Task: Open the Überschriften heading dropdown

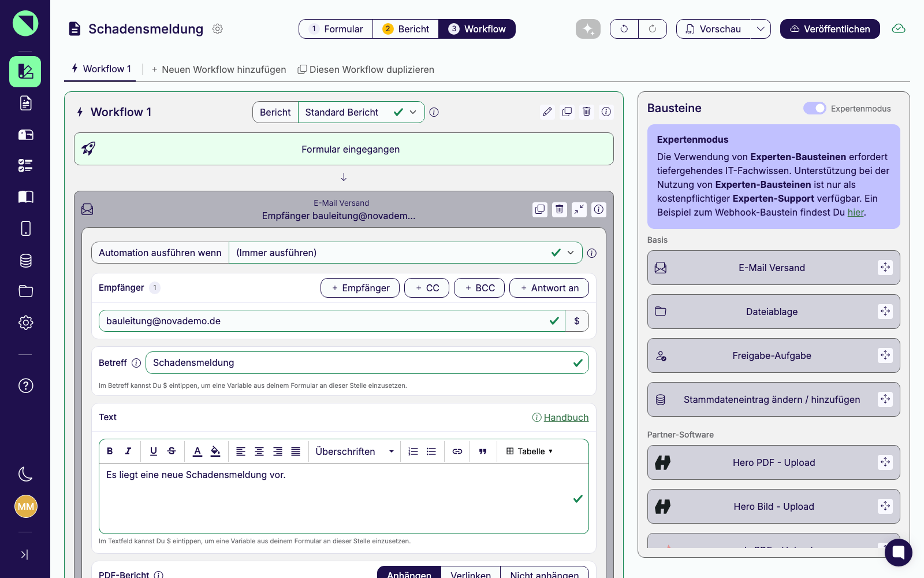Action: (x=355, y=451)
